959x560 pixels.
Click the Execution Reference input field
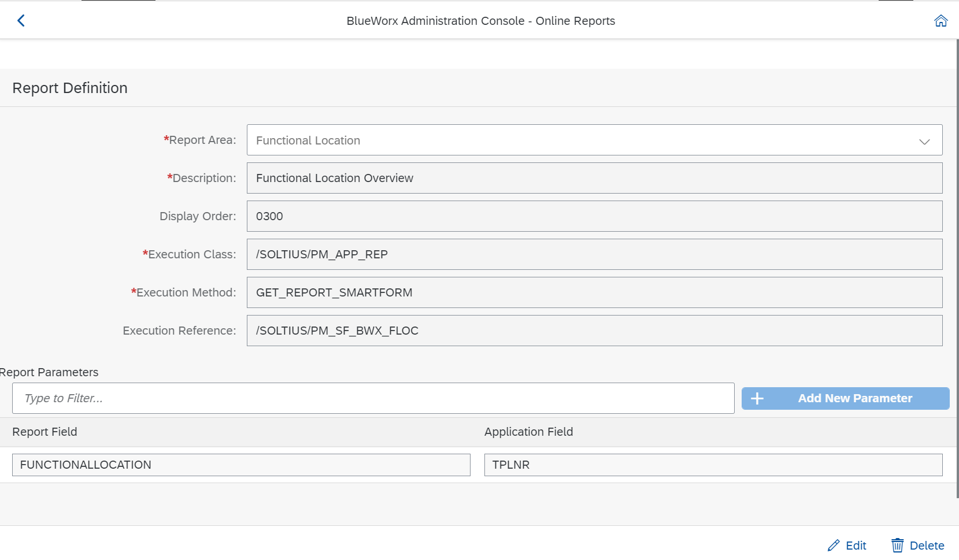pyautogui.click(x=594, y=331)
